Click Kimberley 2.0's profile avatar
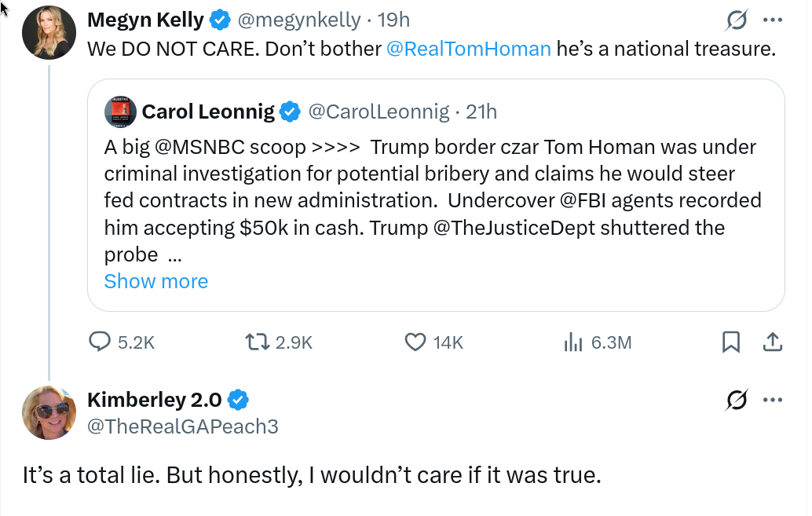Screen dimensions: 812x516 click(49, 413)
